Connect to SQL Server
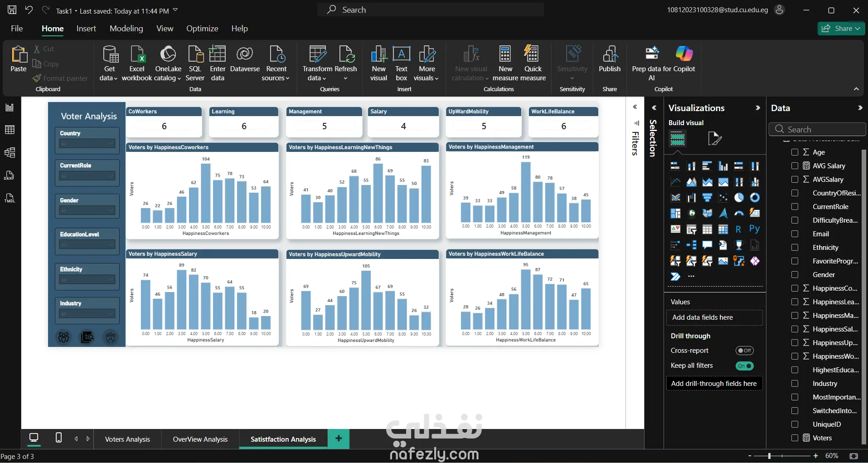 tap(195, 63)
